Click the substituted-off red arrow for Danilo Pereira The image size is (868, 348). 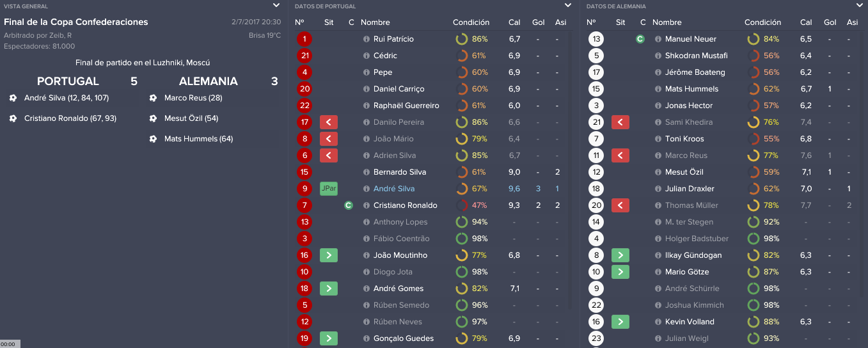328,122
